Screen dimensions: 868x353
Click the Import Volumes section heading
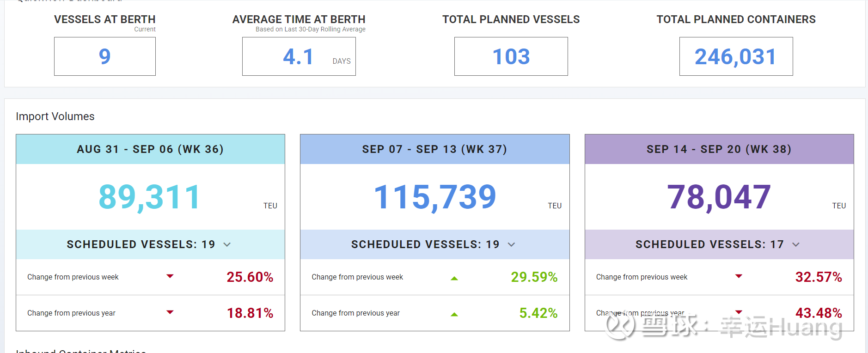55,116
